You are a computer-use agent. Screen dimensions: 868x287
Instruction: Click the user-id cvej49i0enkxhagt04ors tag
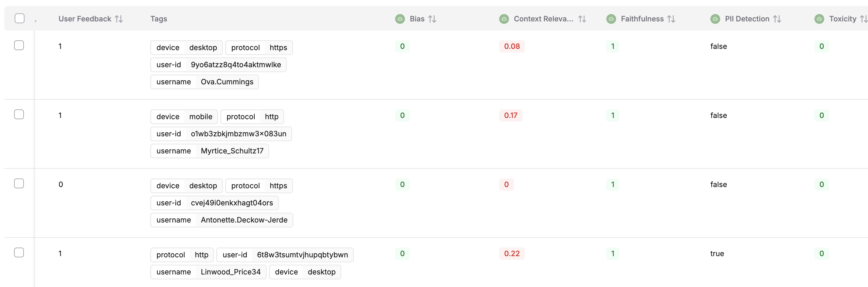214,203
